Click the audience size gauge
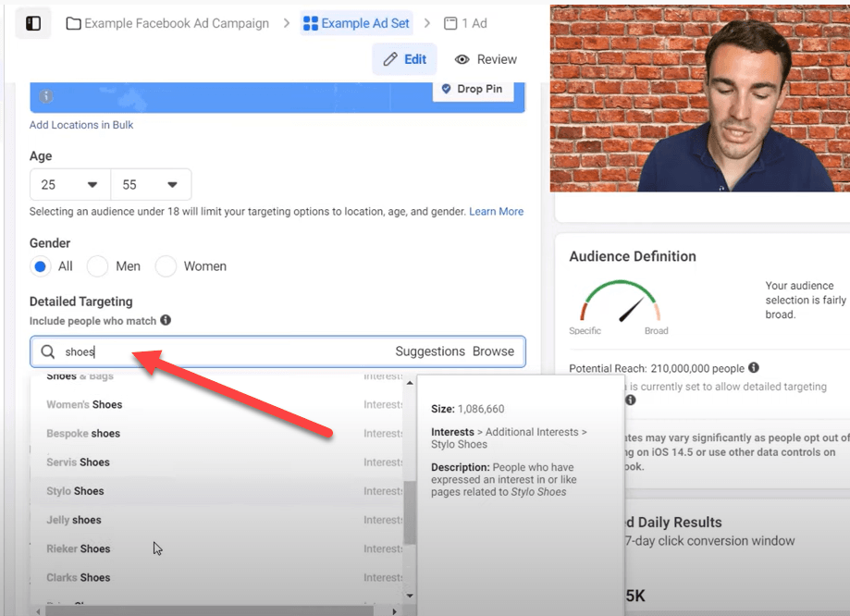Screen dimensions: 850x616 [x=620, y=301]
